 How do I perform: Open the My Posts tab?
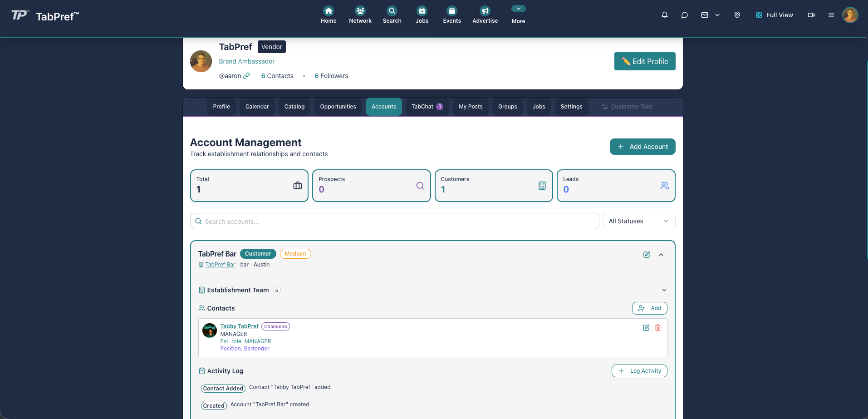tap(471, 107)
